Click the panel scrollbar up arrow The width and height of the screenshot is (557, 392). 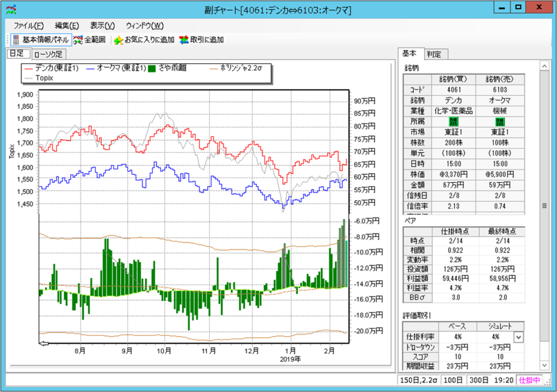click(x=543, y=66)
